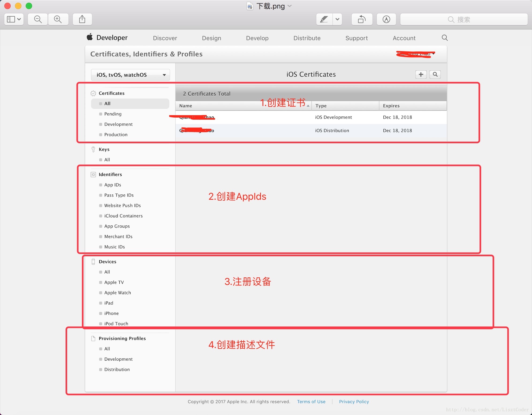The image size is (532, 415).
Task: Click the certificates search button
Action: tap(435, 74)
